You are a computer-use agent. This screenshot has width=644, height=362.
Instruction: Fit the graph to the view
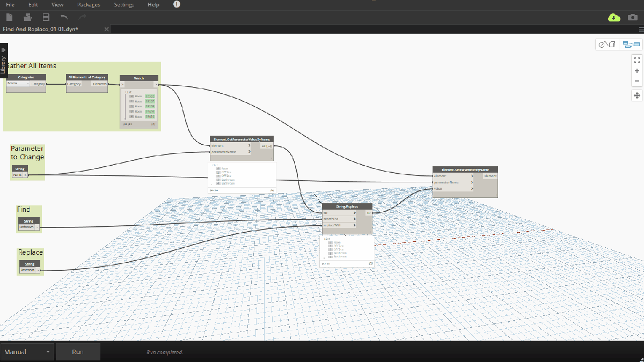[637, 60]
